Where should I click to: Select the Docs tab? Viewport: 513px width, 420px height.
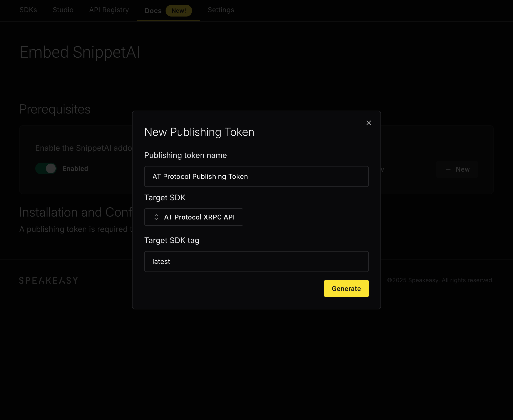tap(153, 10)
